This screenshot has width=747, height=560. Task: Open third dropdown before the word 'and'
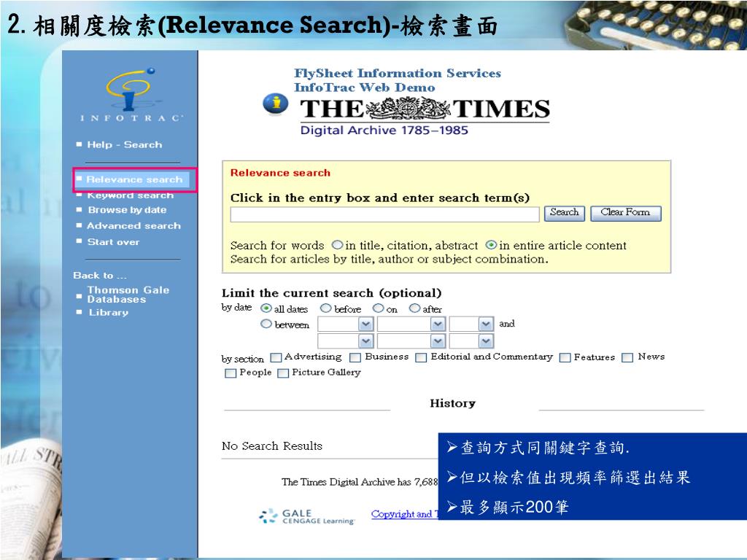472,324
